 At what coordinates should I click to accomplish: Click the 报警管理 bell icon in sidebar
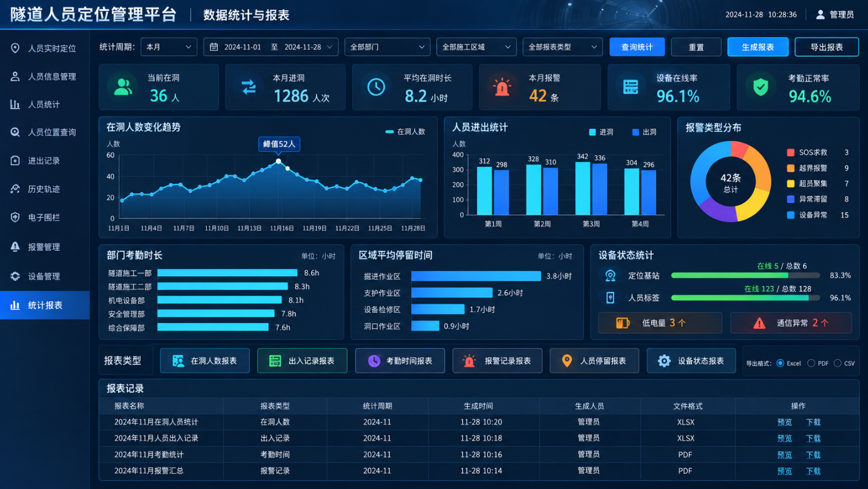[15, 247]
